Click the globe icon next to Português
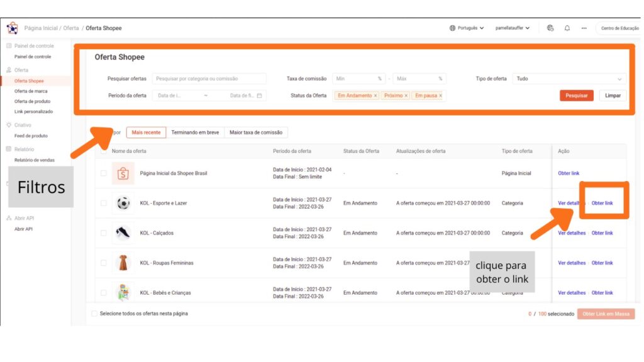644x362 pixels. (452, 28)
